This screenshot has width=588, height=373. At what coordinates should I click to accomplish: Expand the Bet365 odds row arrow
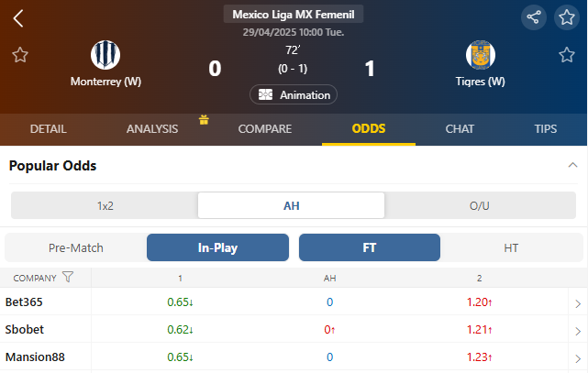(577, 303)
